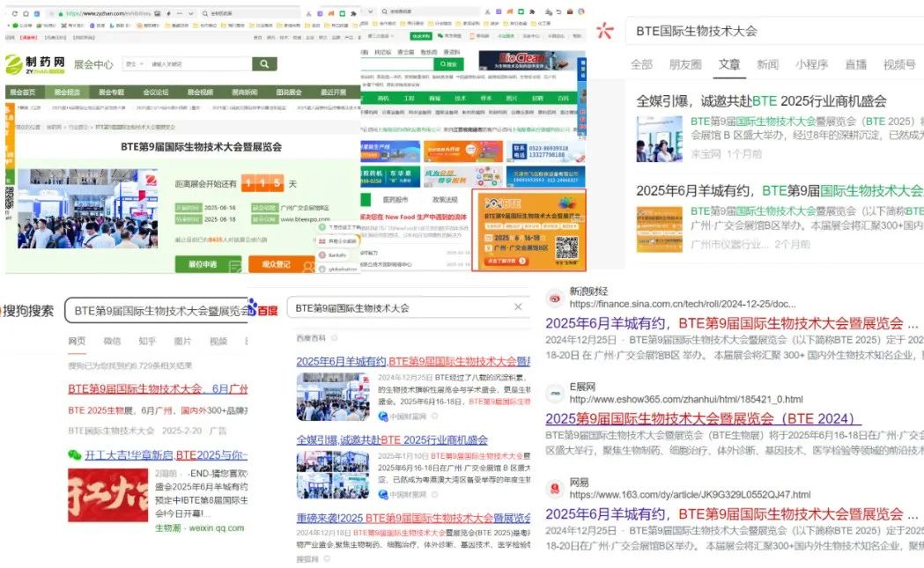Click the green WeChat icon beside 开工大吉 result
Viewport: 924px width, 568px height.
pyautogui.click(x=74, y=455)
